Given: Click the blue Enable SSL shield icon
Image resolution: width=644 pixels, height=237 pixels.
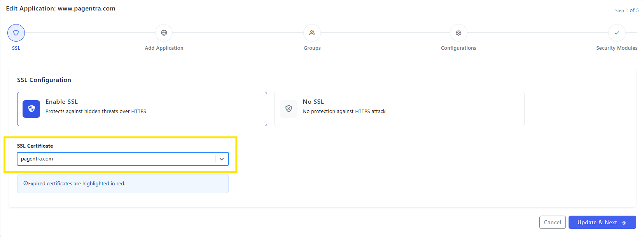Looking at the screenshot, I should pos(31,109).
